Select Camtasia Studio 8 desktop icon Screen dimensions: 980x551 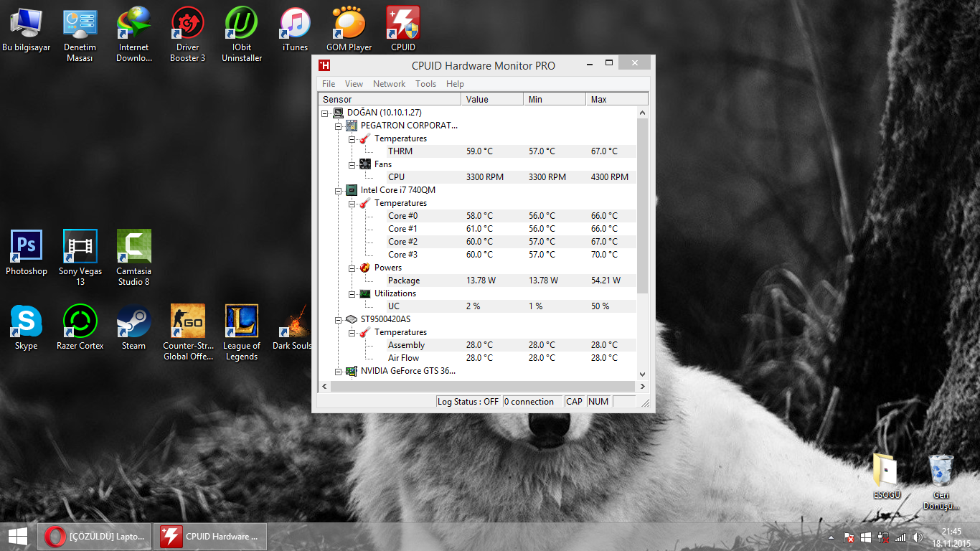[x=133, y=258]
